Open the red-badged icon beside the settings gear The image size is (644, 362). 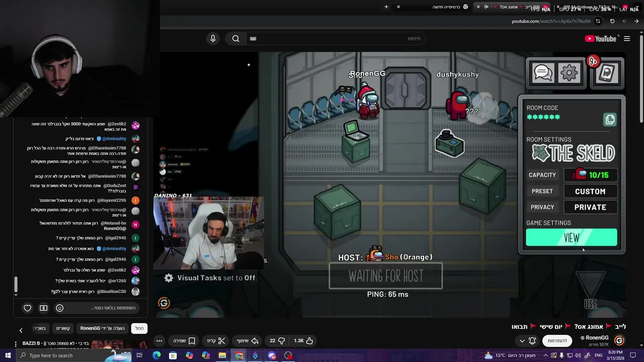(606, 73)
